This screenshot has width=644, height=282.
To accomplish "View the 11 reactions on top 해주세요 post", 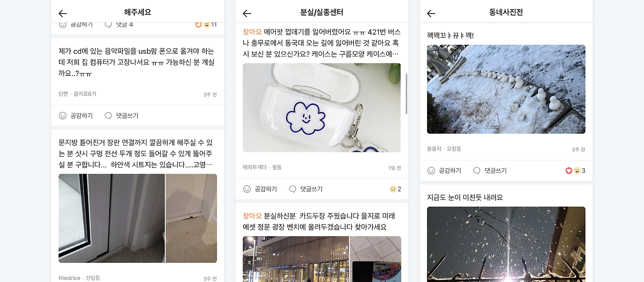I will point(206,24).
